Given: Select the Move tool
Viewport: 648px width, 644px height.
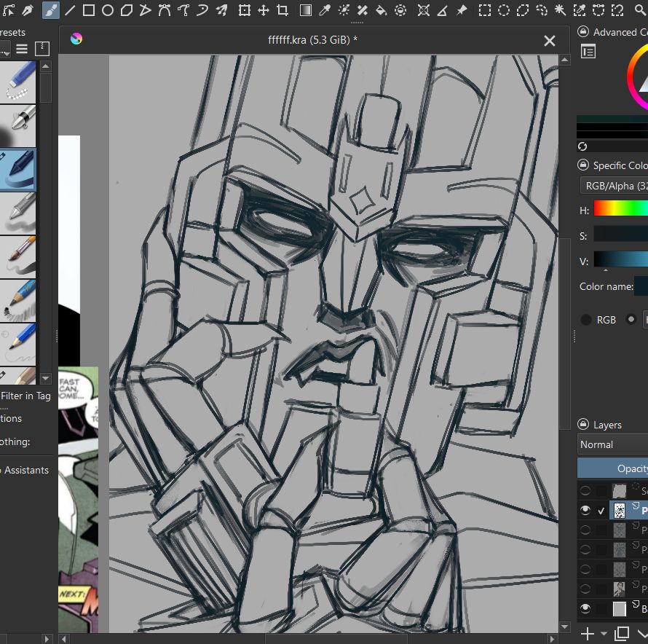Looking at the screenshot, I should tap(264, 10).
